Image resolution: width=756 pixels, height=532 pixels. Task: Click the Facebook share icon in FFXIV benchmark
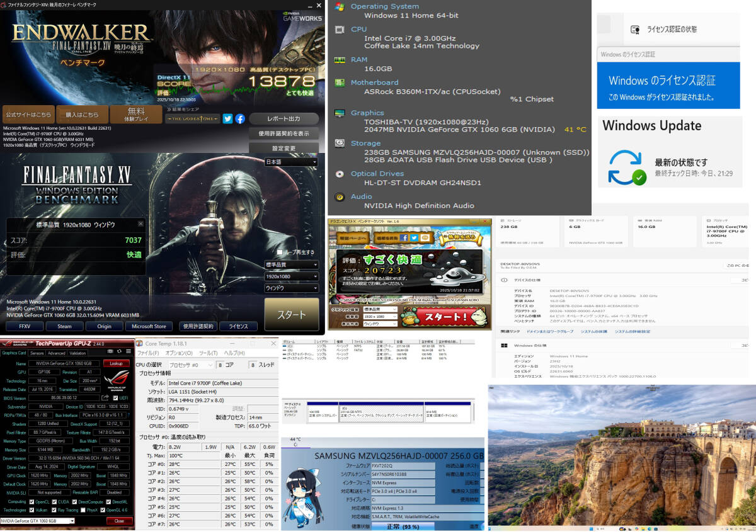point(240,118)
